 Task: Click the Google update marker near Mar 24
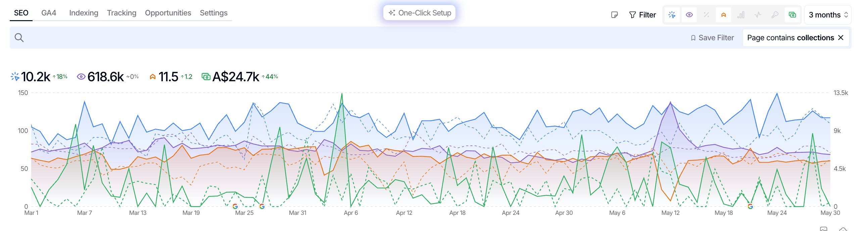[x=235, y=206]
